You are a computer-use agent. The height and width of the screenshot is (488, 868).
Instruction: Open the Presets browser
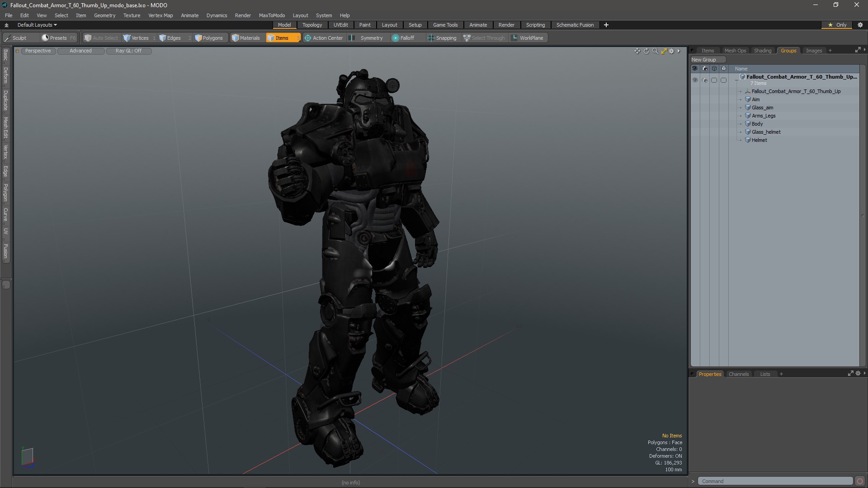58,38
